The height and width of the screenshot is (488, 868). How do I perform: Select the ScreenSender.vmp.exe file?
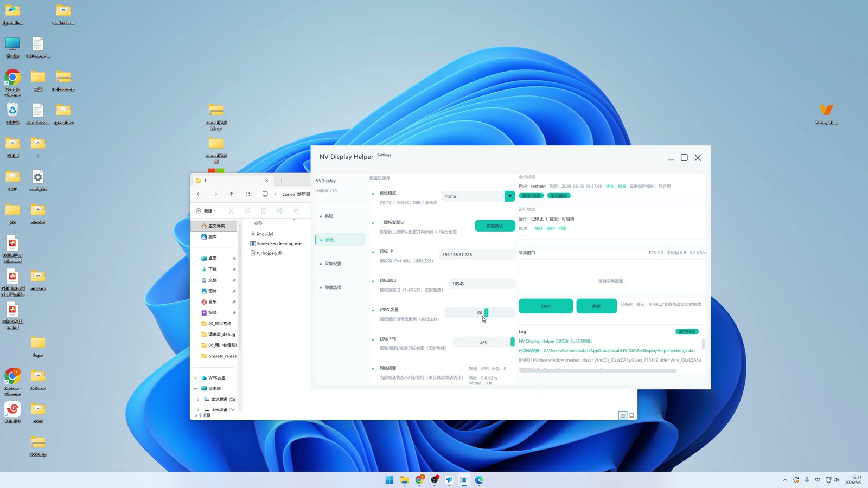click(x=276, y=243)
